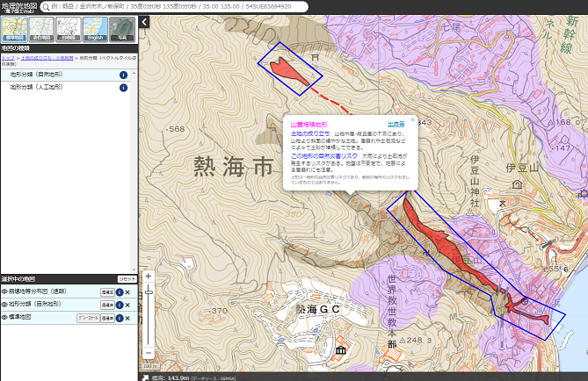Screen dimensions: 588x381
Task: Open 透過率 opacity for 地形分類(自然地形) layer
Action: [x=107, y=304]
